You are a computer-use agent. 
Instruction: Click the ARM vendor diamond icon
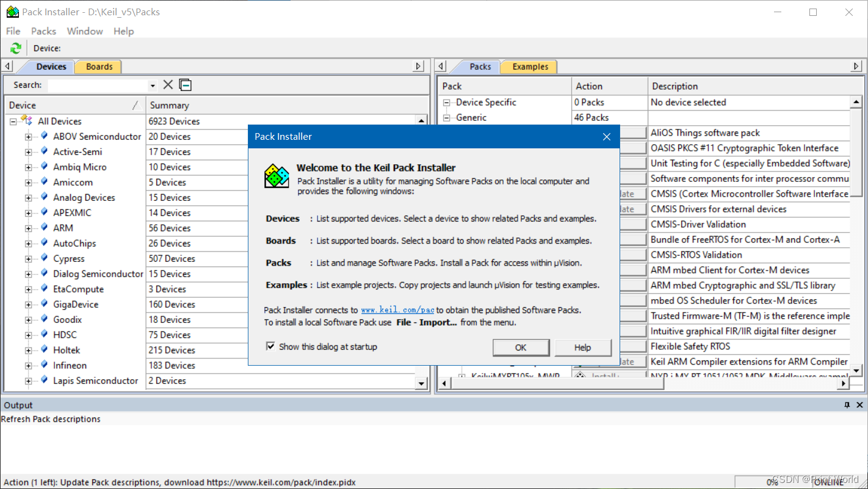tap(44, 227)
